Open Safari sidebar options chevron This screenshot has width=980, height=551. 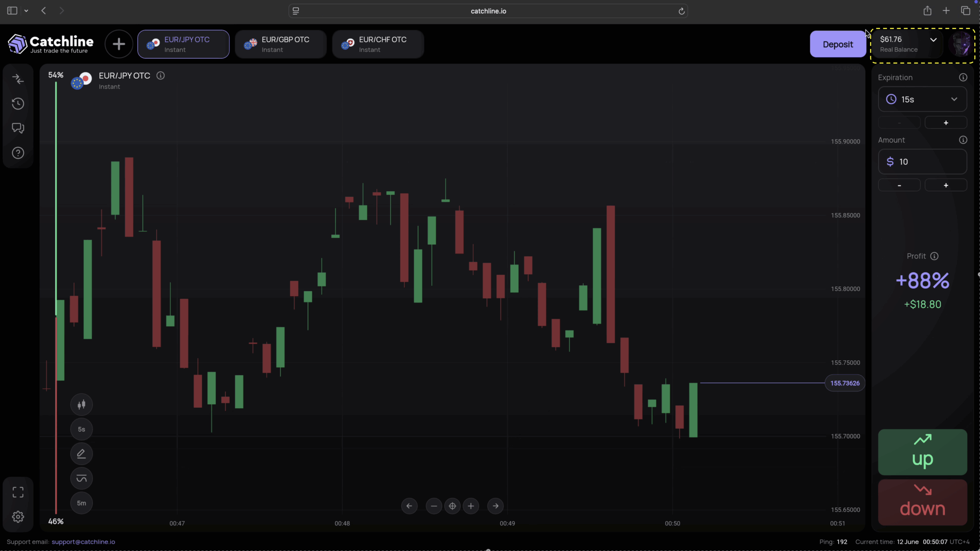[x=26, y=11]
